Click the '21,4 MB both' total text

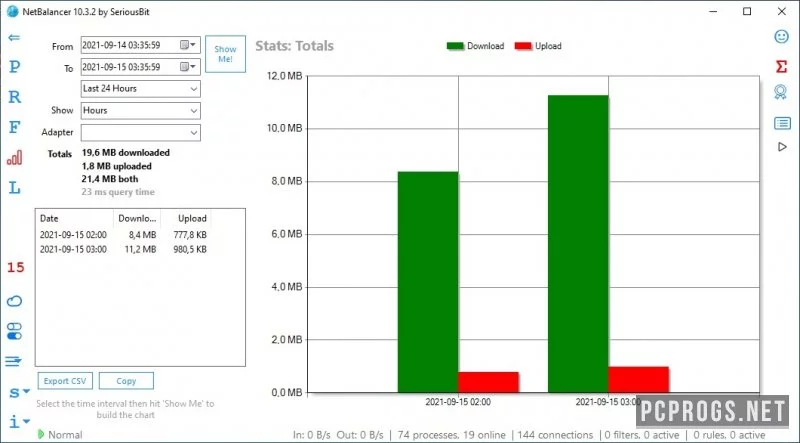pyautogui.click(x=110, y=179)
